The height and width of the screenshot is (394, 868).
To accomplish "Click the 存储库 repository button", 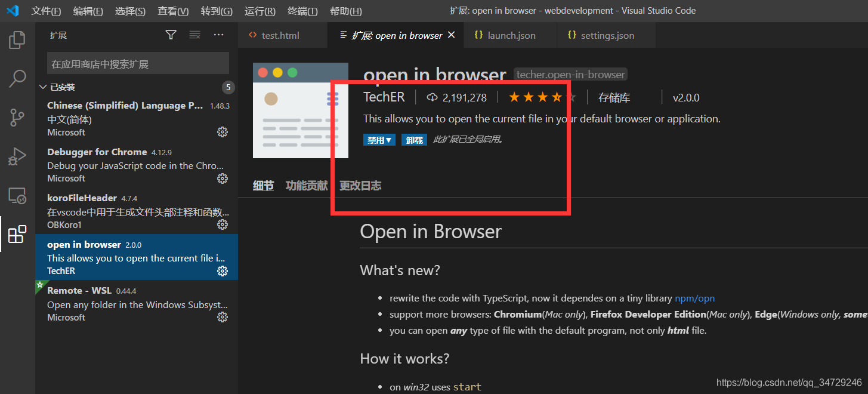I will pos(614,97).
